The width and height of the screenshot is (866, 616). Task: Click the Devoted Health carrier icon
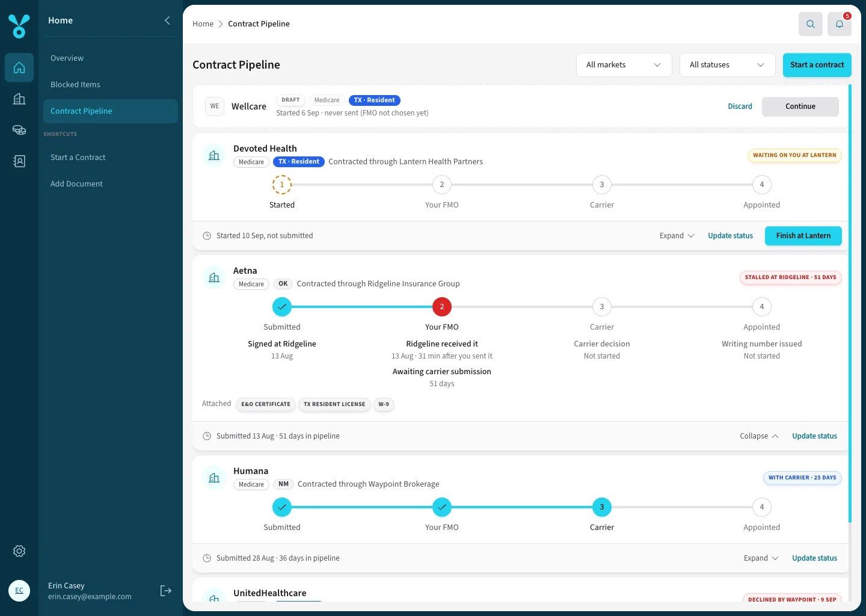[214, 156]
